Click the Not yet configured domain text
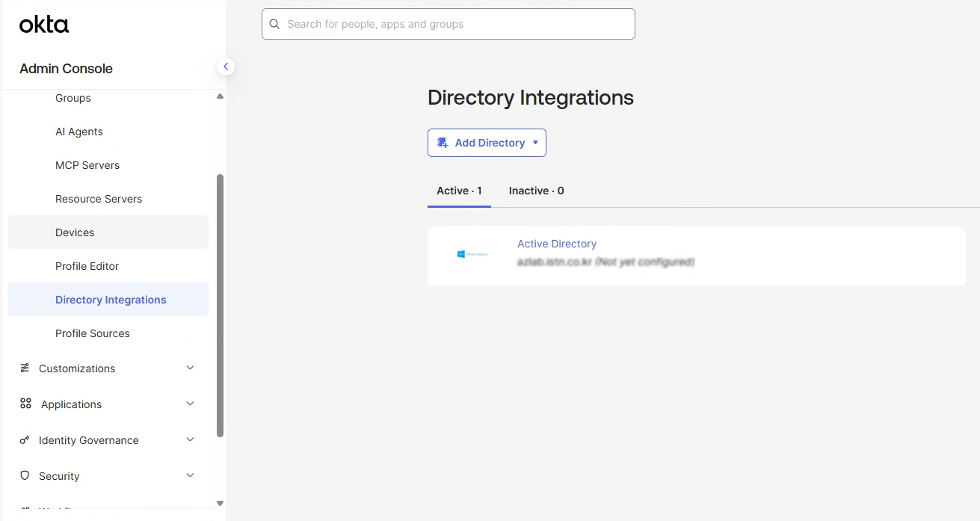Image resolution: width=980 pixels, height=521 pixels. click(606, 262)
